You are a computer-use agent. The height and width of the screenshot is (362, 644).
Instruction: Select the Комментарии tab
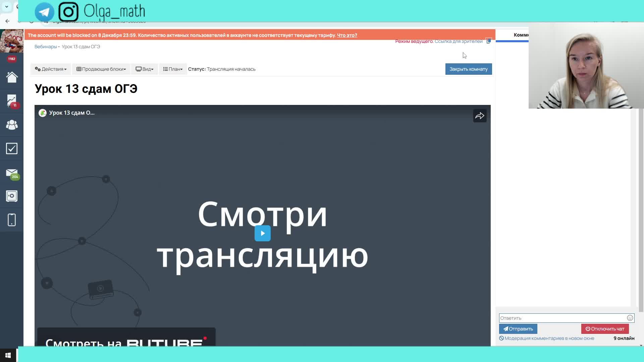click(x=521, y=35)
